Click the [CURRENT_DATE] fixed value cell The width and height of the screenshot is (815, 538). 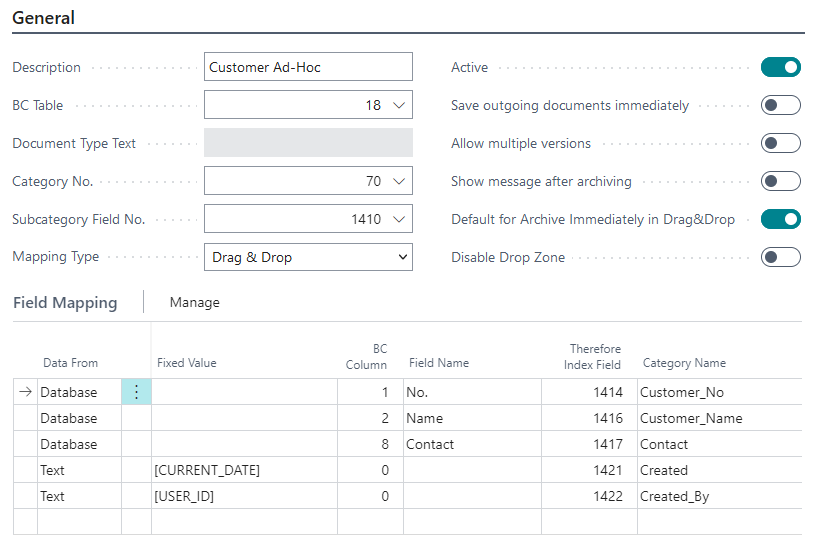243,470
